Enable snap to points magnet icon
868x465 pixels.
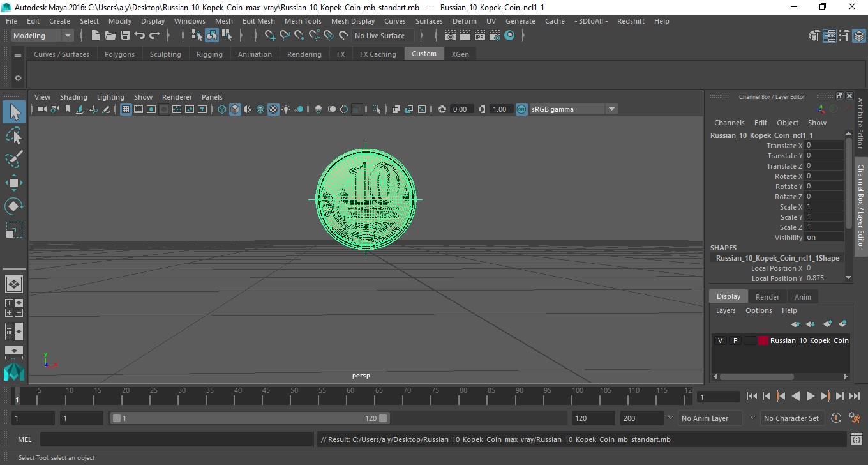click(x=299, y=36)
